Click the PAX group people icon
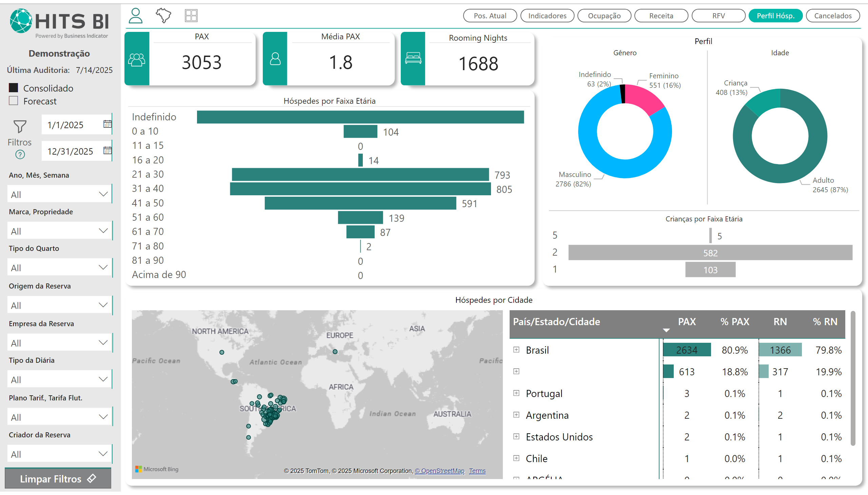This screenshot has width=868, height=495. coord(137,60)
